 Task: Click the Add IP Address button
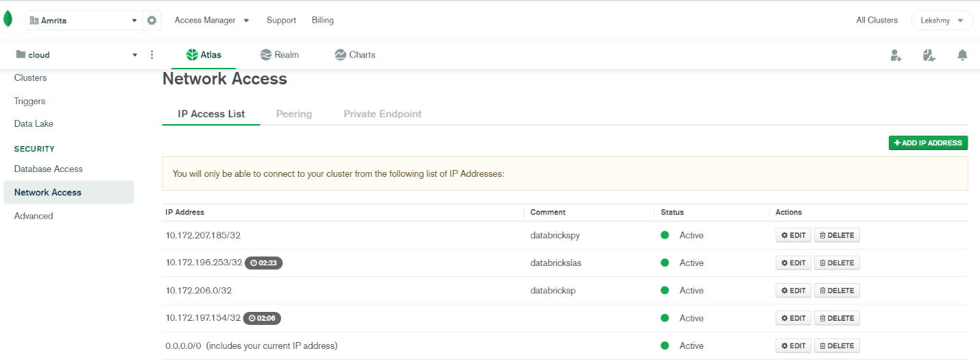[928, 143]
